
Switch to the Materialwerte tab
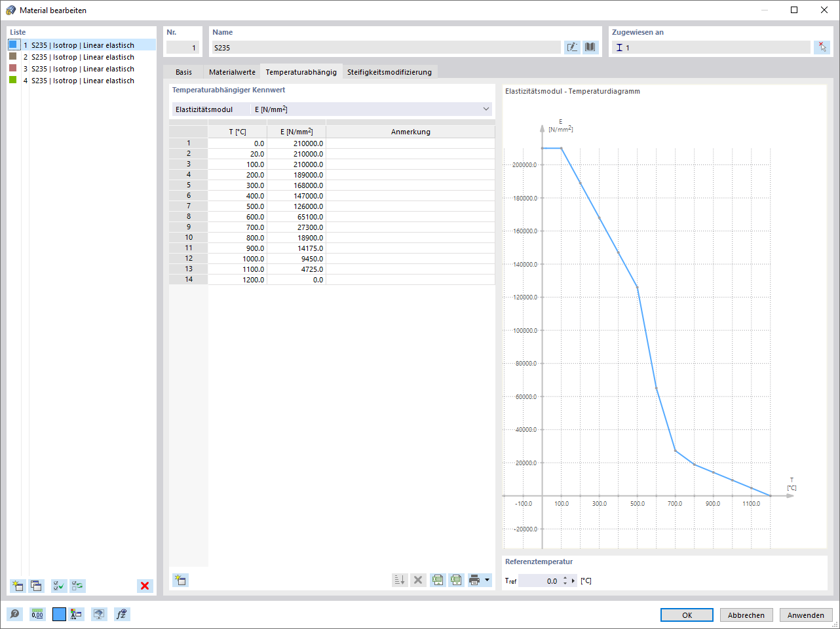coord(231,71)
